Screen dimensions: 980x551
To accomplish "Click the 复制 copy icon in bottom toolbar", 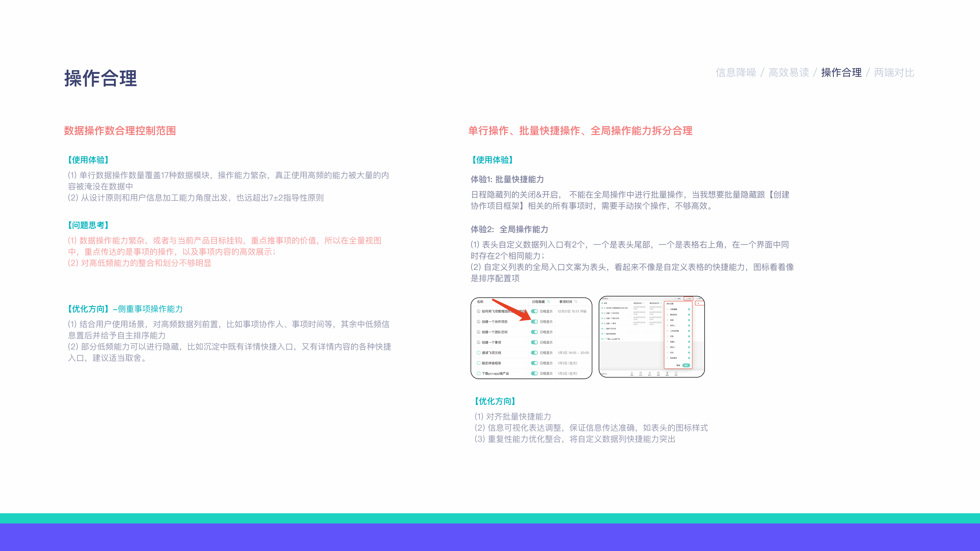I will [658, 373].
